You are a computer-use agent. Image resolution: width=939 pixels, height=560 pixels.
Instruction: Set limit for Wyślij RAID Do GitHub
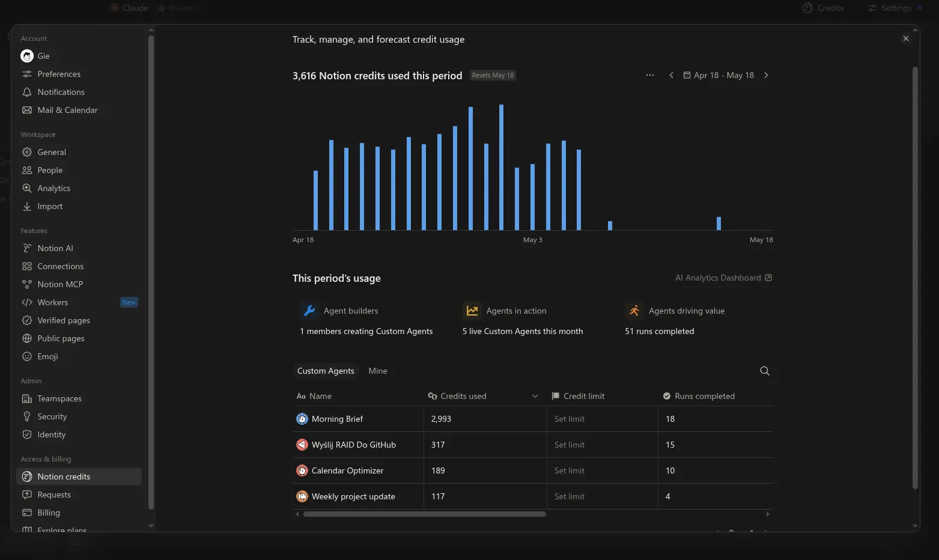click(x=570, y=445)
